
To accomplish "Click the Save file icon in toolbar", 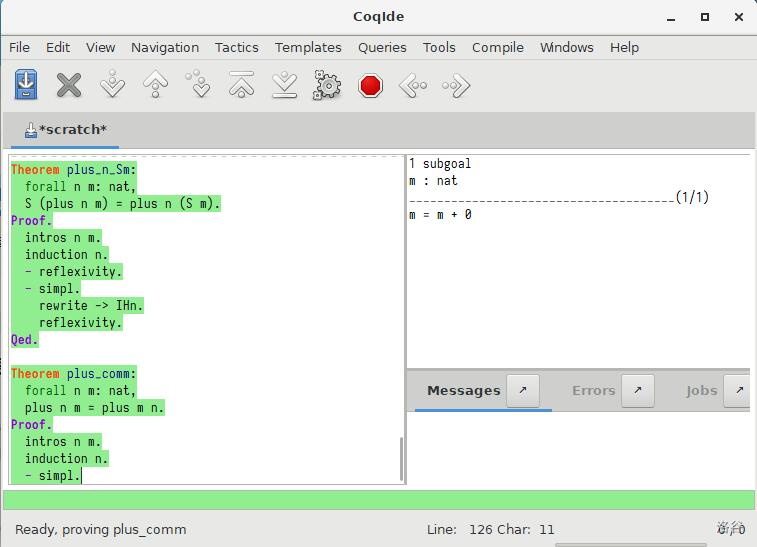I will [x=26, y=85].
